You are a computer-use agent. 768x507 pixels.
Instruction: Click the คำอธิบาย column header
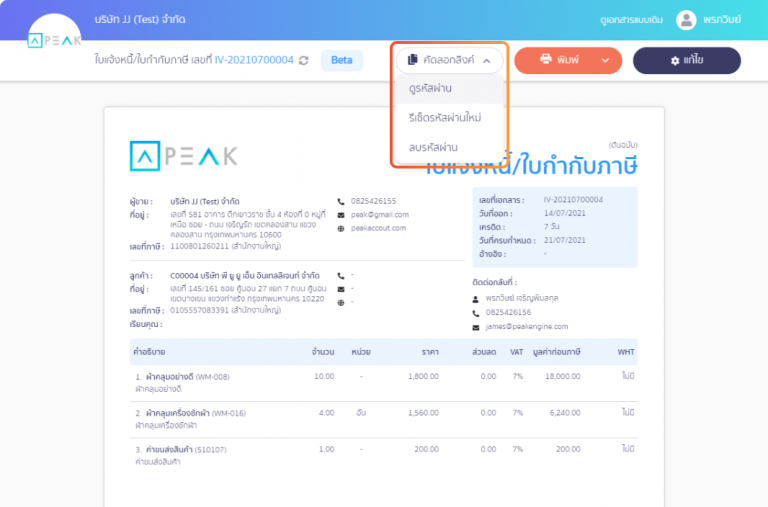149,352
